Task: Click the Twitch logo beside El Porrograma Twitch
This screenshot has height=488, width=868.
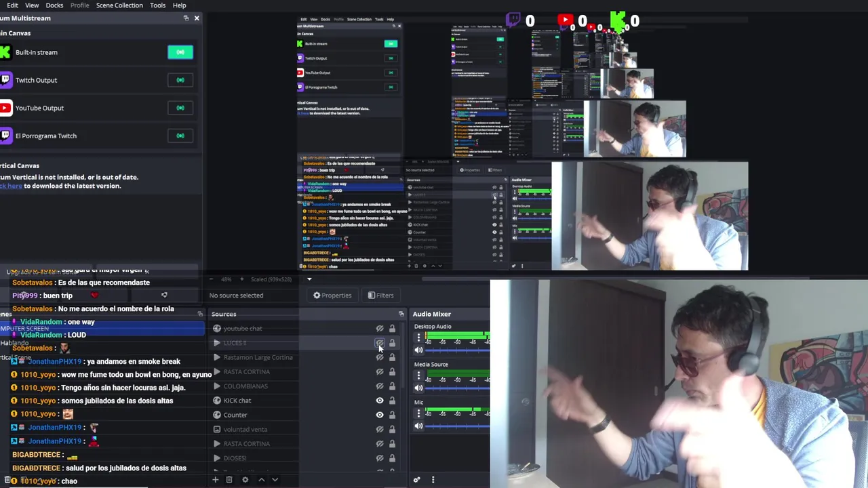Action: click(x=5, y=136)
